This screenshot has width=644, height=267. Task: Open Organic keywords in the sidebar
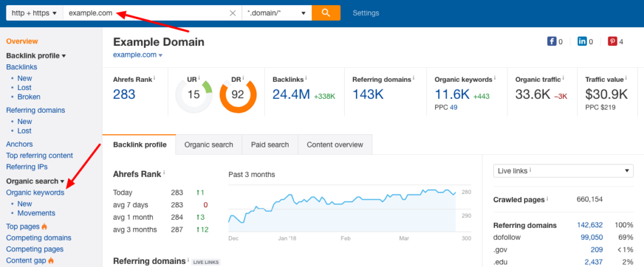pyautogui.click(x=35, y=193)
